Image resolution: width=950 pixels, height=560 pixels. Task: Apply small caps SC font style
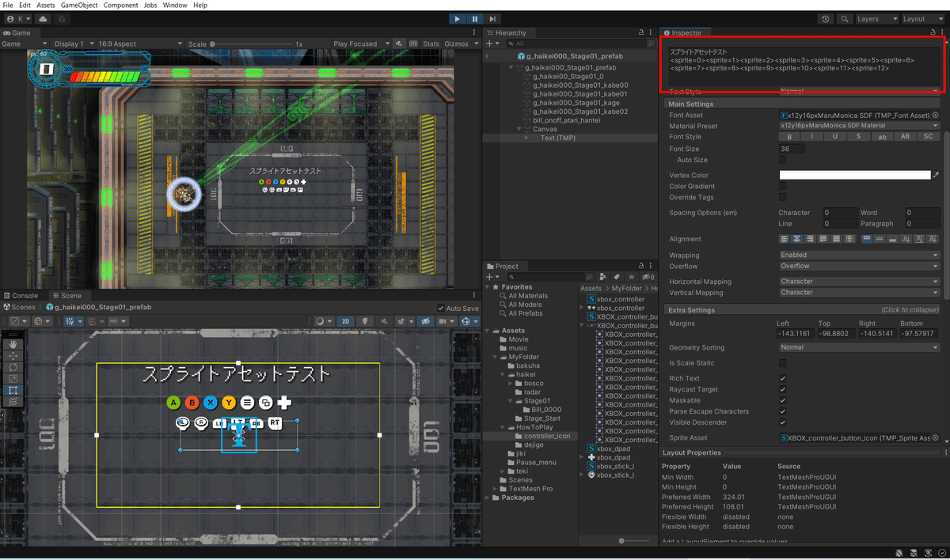928,137
